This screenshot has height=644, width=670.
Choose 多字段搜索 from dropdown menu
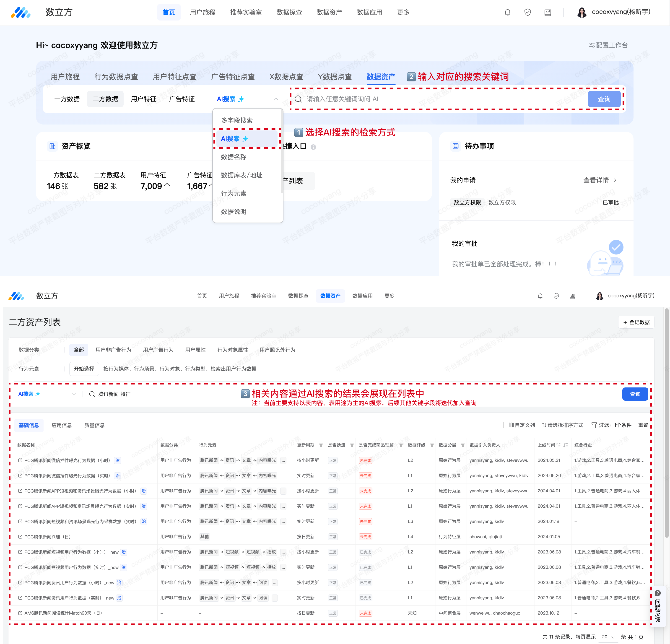coord(237,120)
